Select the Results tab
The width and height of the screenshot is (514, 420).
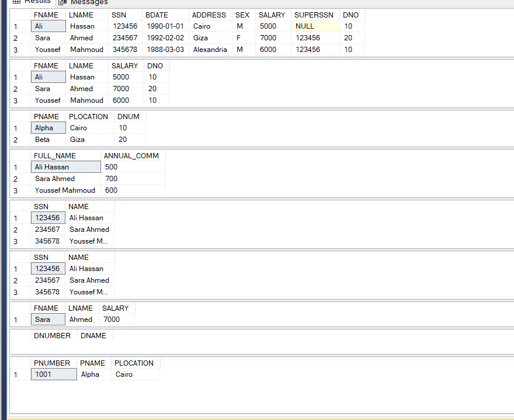click(x=37, y=2)
